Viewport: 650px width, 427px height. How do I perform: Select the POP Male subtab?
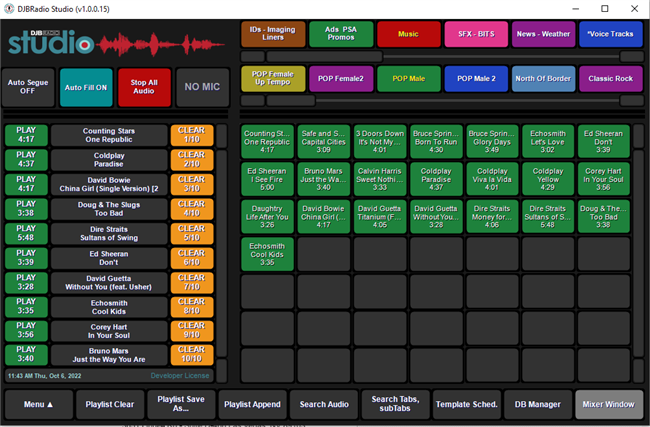(408, 78)
